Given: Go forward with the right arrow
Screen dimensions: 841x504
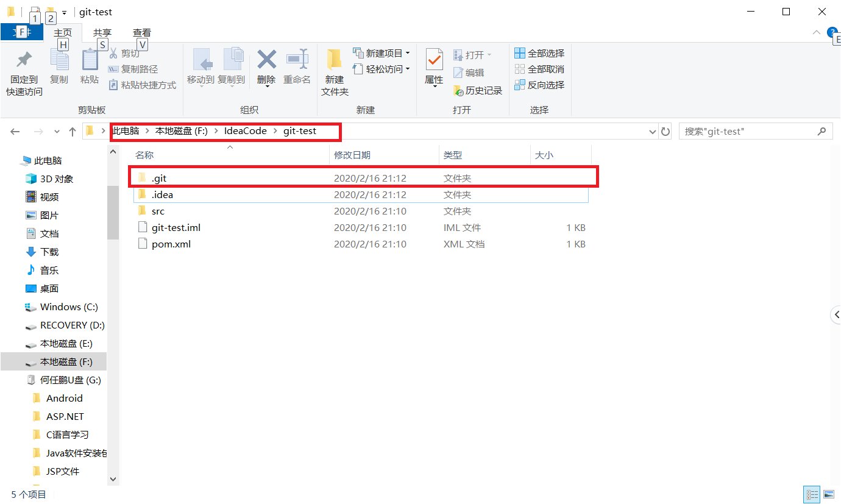Looking at the screenshot, I should pos(38,131).
